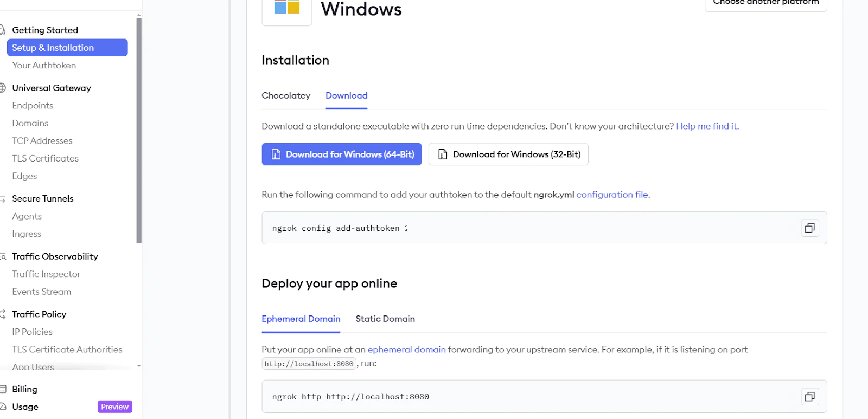Open Traffic Observability section

pos(55,256)
